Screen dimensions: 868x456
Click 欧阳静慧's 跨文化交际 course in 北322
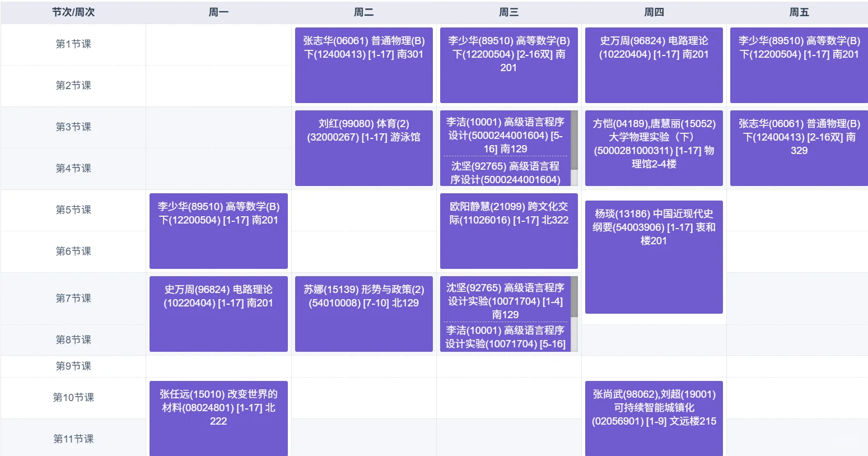[x=508, y=231]
